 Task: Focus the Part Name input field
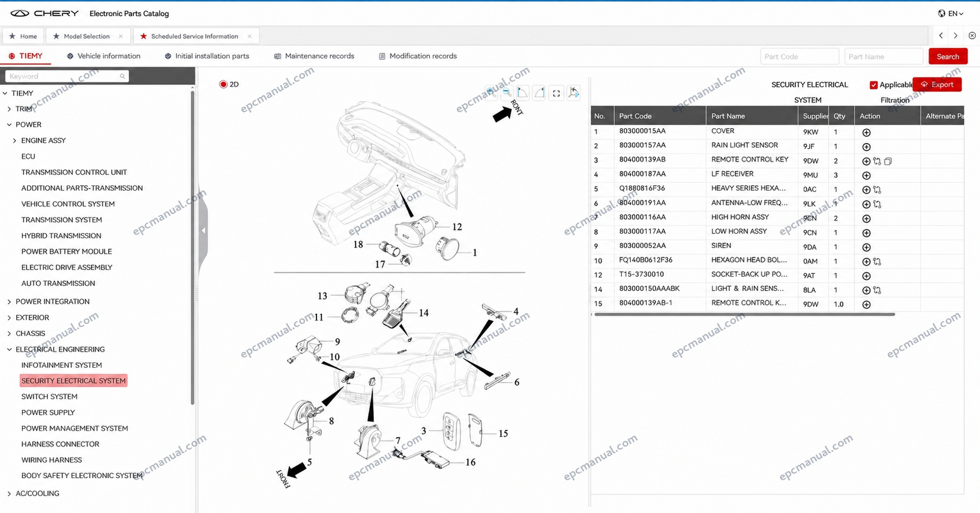point(883,57)
